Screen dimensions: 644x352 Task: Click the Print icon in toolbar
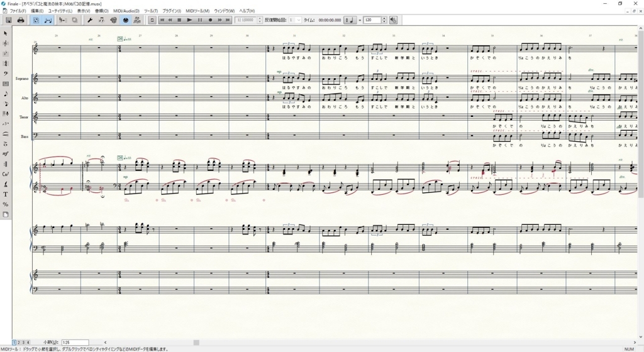21,20
